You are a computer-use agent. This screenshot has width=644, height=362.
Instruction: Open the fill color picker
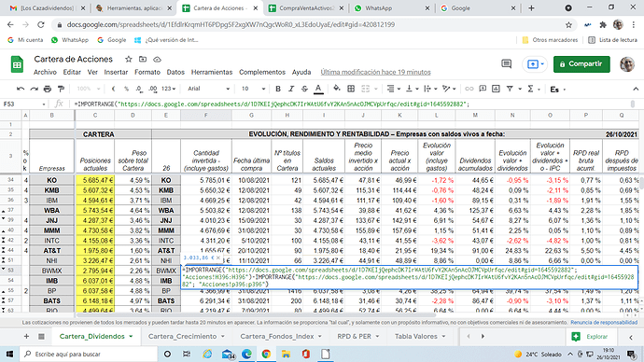coord(337,89)
